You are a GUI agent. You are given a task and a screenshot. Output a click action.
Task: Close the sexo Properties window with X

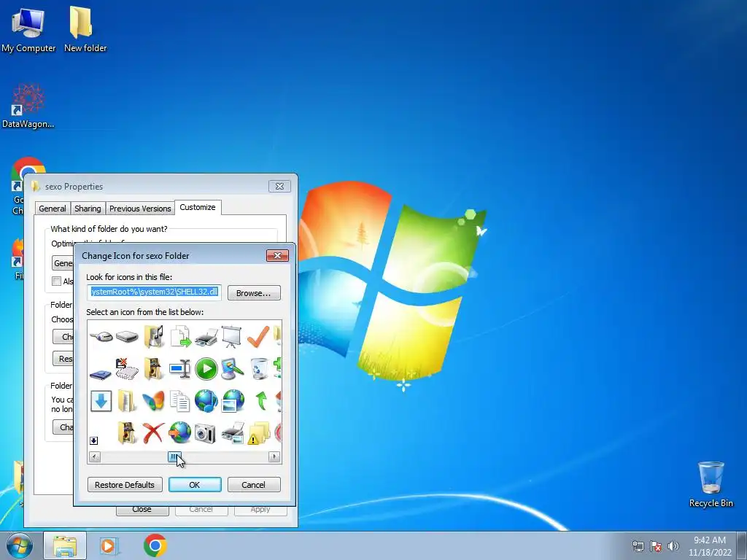click(x=279, y=186)
